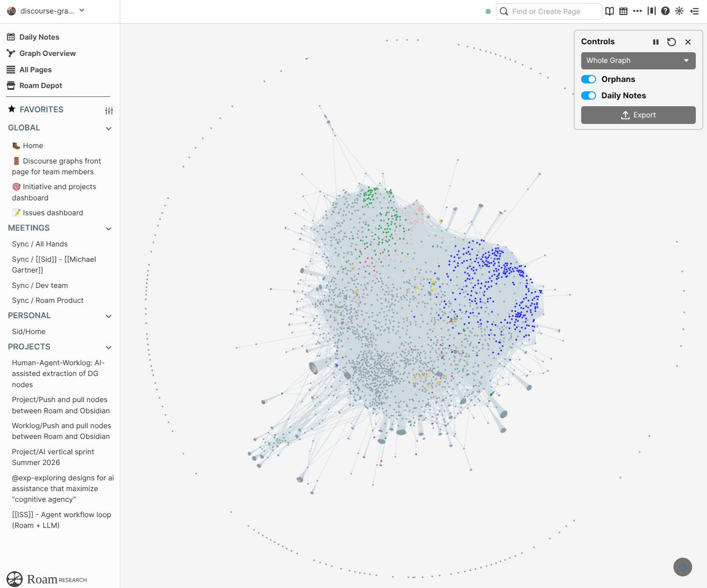The height and width of the screenshot is (588, 707).
Task: Click the green sync status dot
Action: (x=488, y=12)
